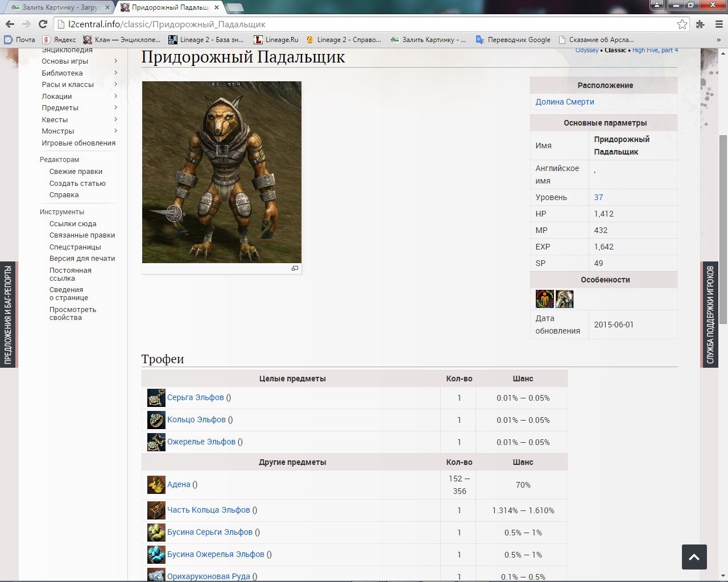This screenshot has height=582, width=728.
Task: Open Создать статью in the sidebar
Action: click(x=77, y=183)
